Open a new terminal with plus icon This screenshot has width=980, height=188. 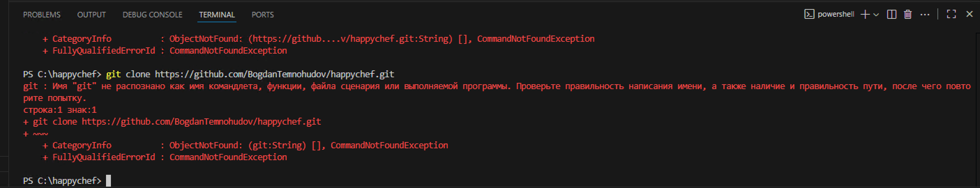coord(865,14)
